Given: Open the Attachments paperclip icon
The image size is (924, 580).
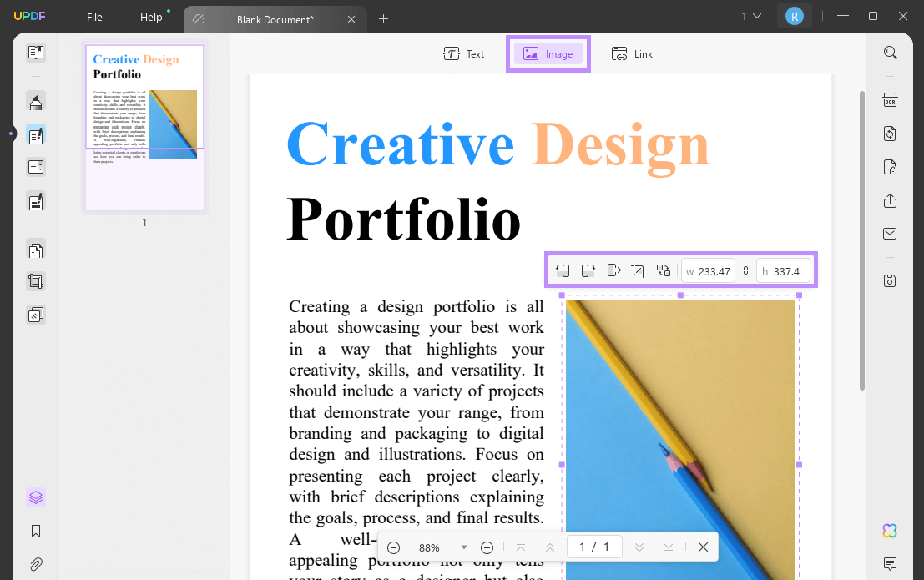Looking at the screenshot, I should (36, 564).
